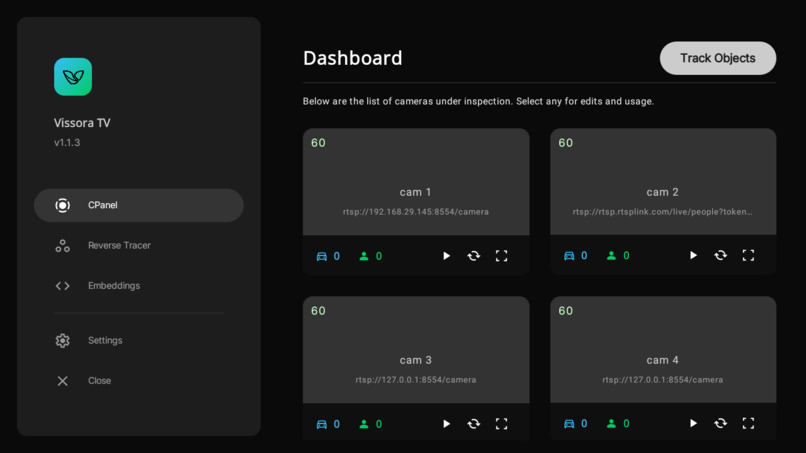Click the 60 FPS value on cam 1
This screenshot has width=806, height=453.
[318, 143]
